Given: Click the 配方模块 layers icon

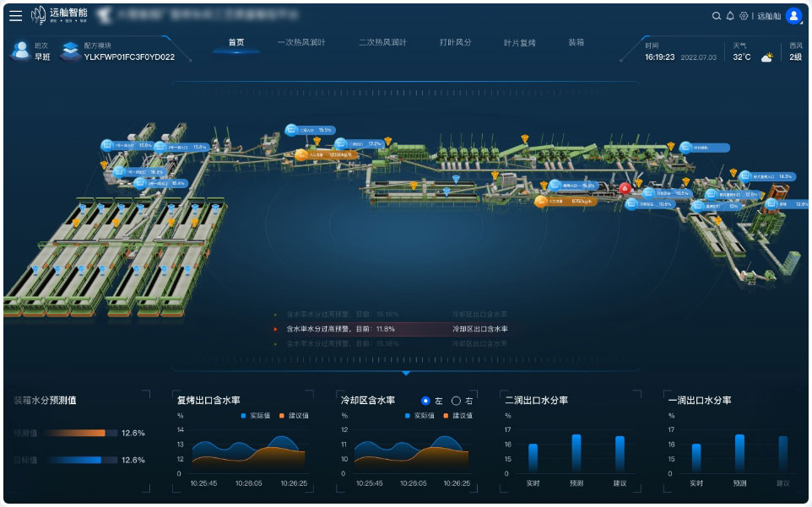Looking at the screenshot, I should (70, 51).
